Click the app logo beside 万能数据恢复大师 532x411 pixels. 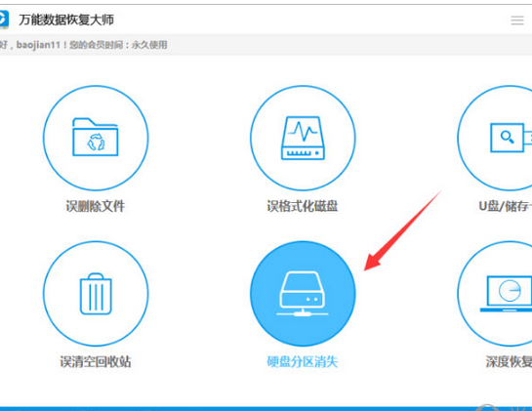[4, 20]
